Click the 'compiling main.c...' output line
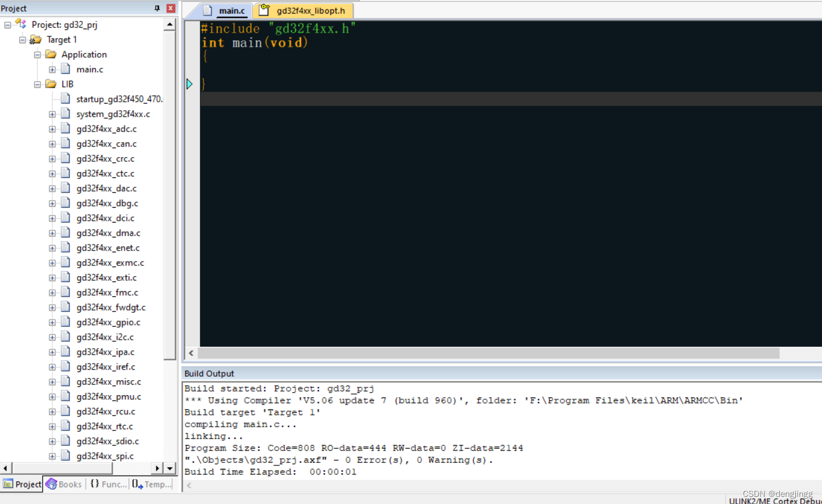 pyautogui.click(x=240, y=424)
